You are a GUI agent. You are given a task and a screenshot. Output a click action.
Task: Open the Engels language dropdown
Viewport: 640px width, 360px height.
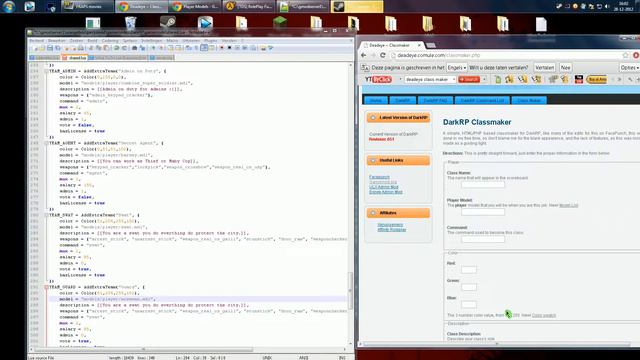456,67
